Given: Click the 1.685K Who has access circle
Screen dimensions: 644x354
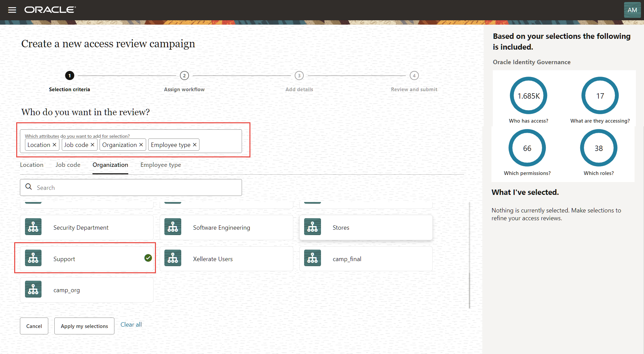Looking at the screenshot, I should pyautogui.click(x=529, y=96).
